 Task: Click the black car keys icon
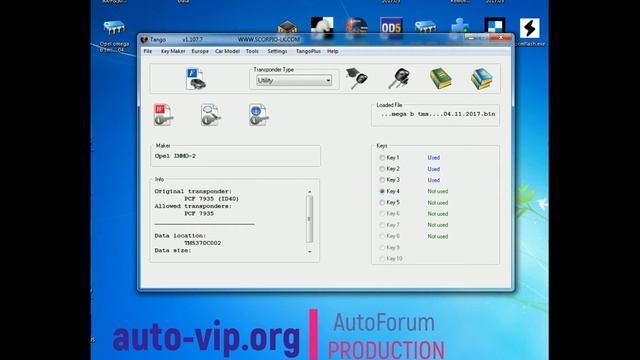pos(399,79)
